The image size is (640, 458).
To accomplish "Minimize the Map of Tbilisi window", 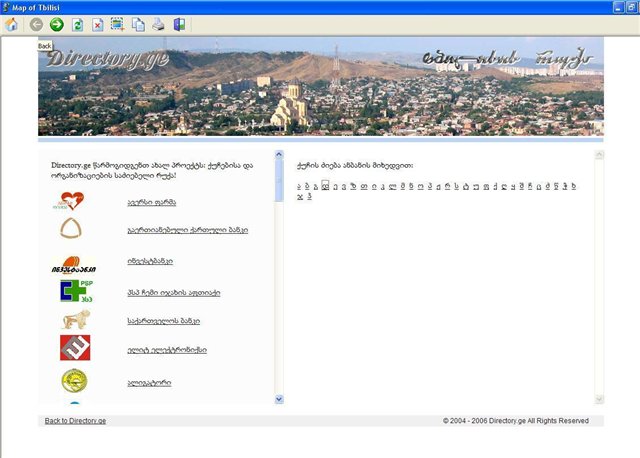I will [618, 7].
